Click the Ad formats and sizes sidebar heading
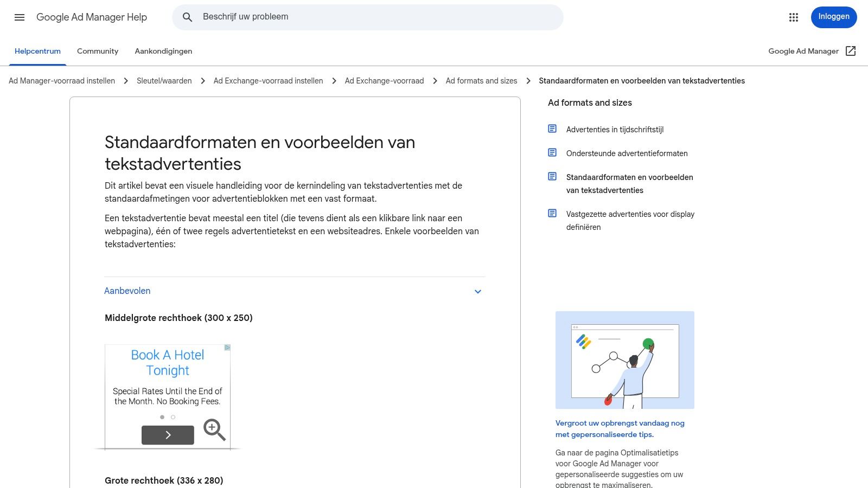The width and height of the screenshot is (868, 488). pos(590,102)
